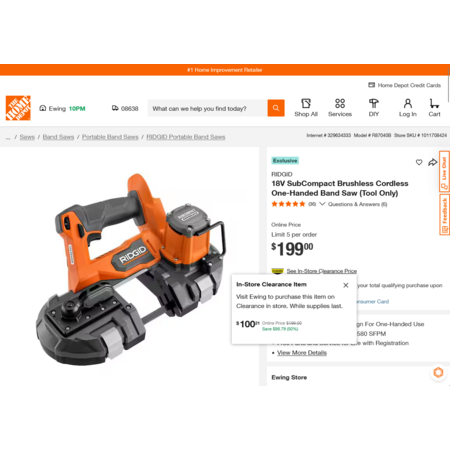Open the shopping Cart icon
The height and width of the screenshot is (450, 450).
click(x=434, y=103)
